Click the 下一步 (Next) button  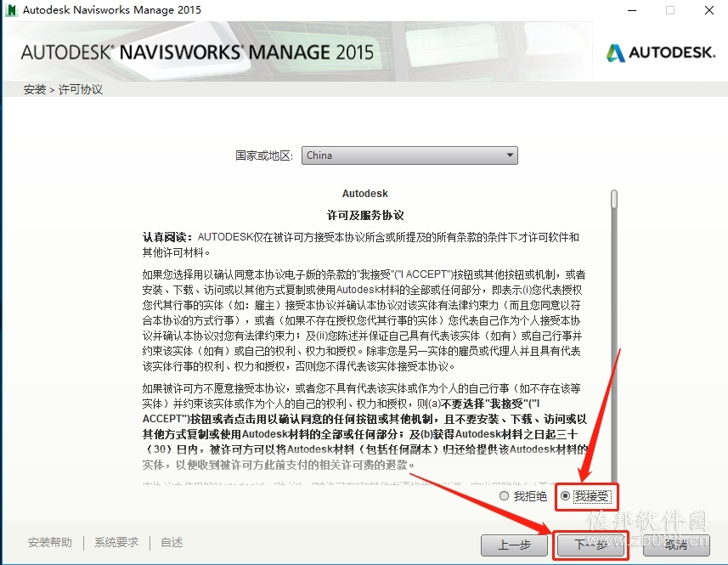(x=590, y=545)
